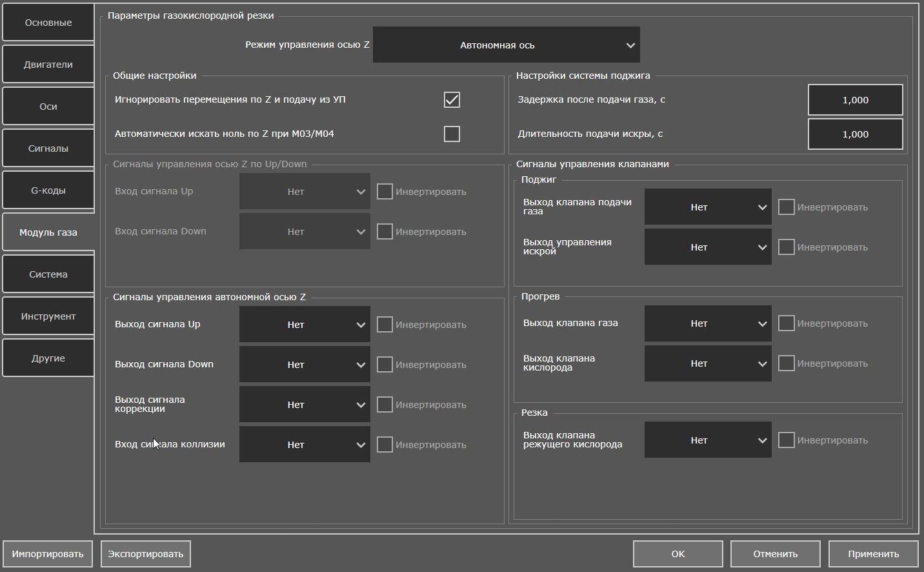This screenshot has width=924, height=572.
Task: Toggle Инвертировать for Выход клапана подачи газа
Action: click(x=786, y=207)
